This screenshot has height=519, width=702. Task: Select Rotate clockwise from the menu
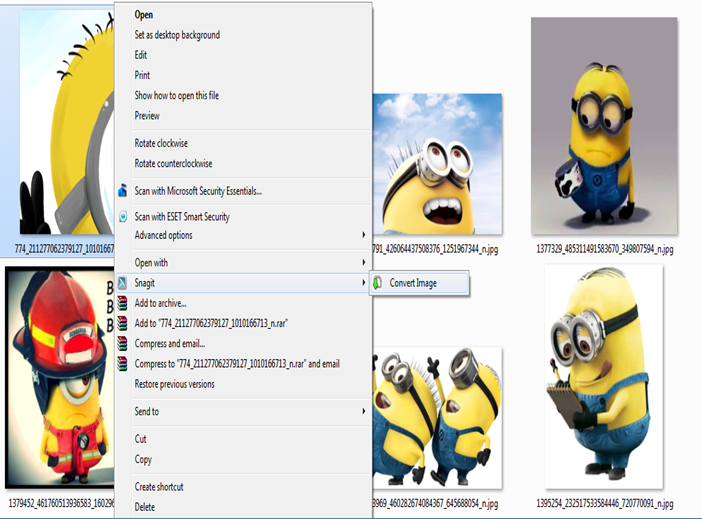coord(161,143)
